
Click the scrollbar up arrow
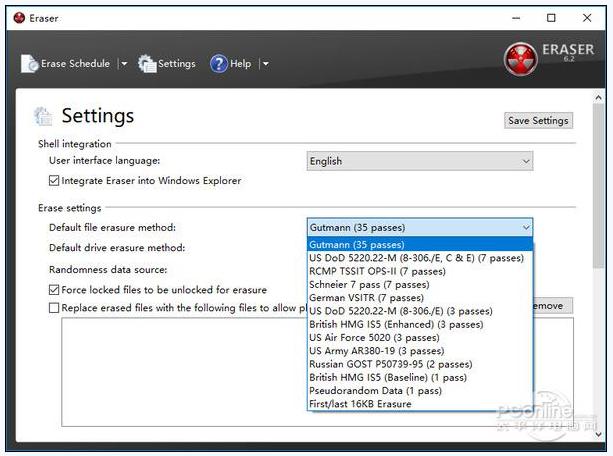click(599, 97)
